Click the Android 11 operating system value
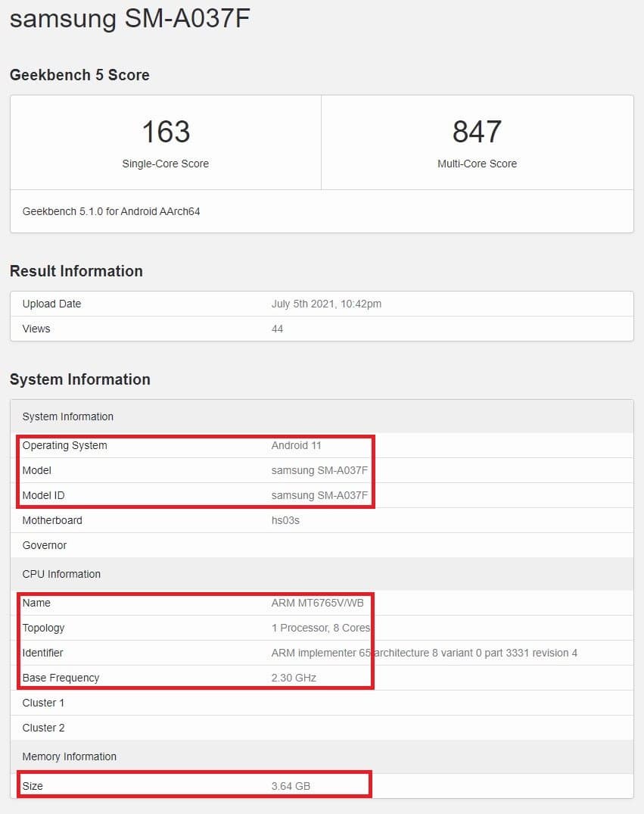The image size is (644, 814). (297, 445)
